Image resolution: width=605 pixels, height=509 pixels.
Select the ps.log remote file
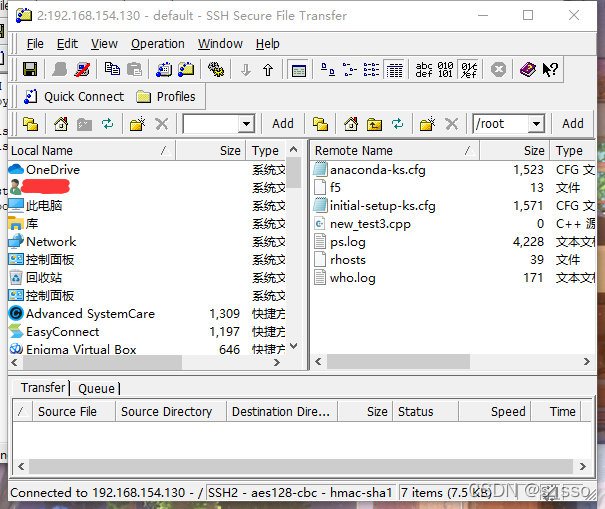(347, 242)
